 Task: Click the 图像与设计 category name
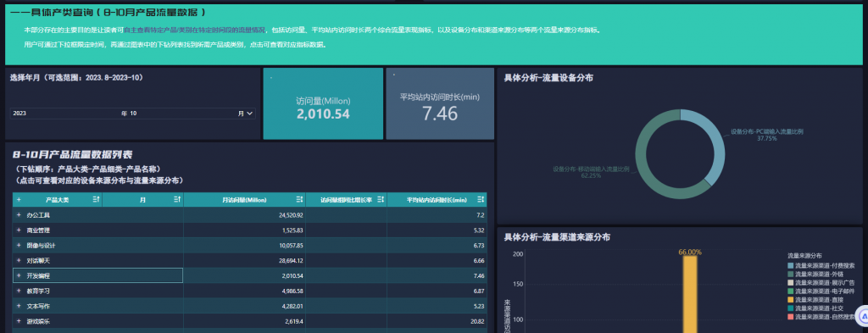(x=41, y=245)
